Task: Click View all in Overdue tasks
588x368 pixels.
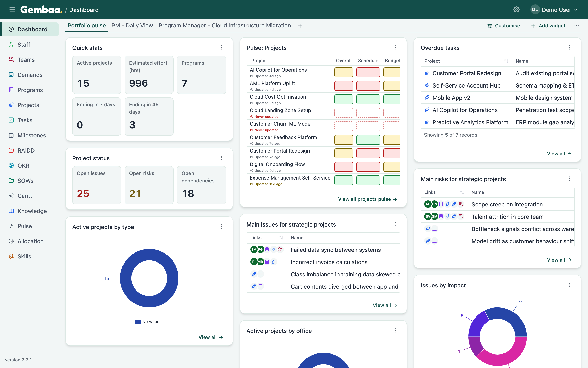Action: click(559, 154)
